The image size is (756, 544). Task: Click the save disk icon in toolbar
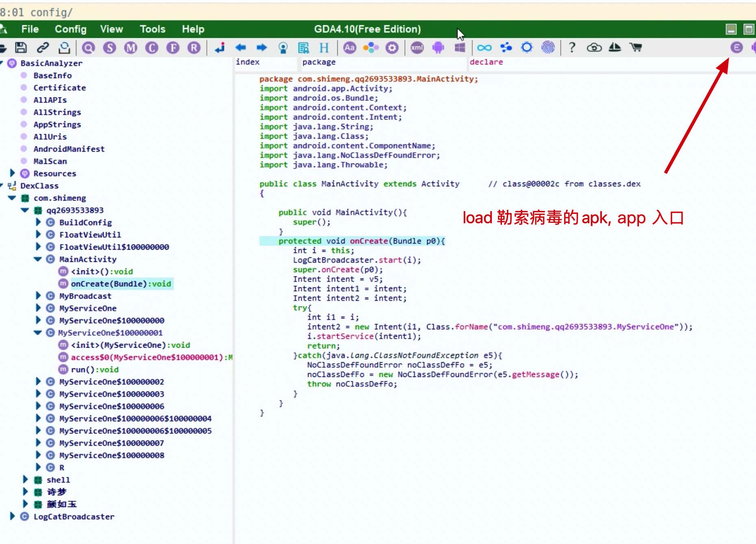click(21, 48)
